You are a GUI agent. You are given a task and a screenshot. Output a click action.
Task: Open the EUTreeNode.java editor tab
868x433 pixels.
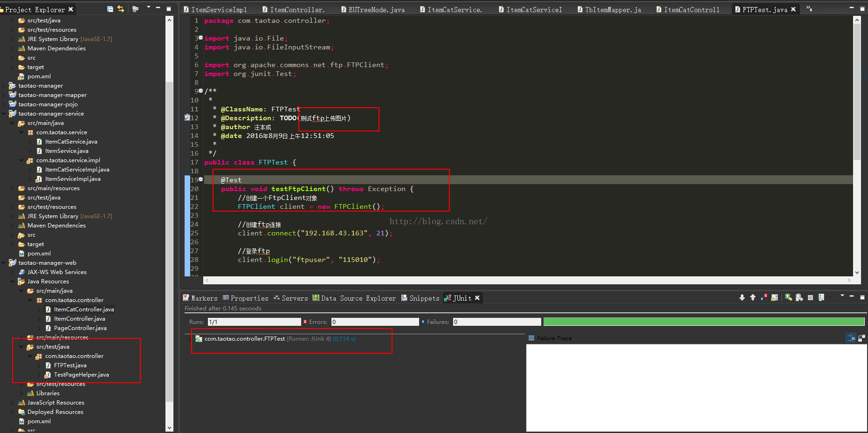click(x=373, y=9)
